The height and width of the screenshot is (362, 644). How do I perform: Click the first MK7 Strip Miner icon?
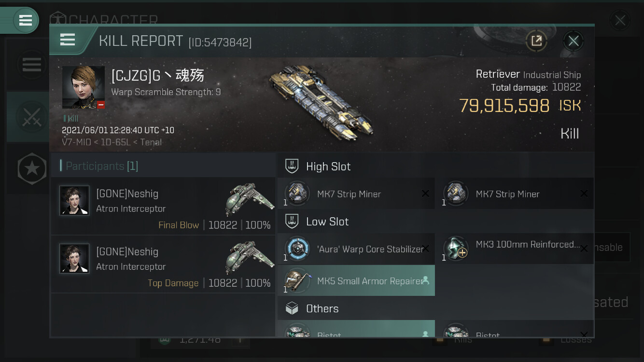click(x=297, y=194)
